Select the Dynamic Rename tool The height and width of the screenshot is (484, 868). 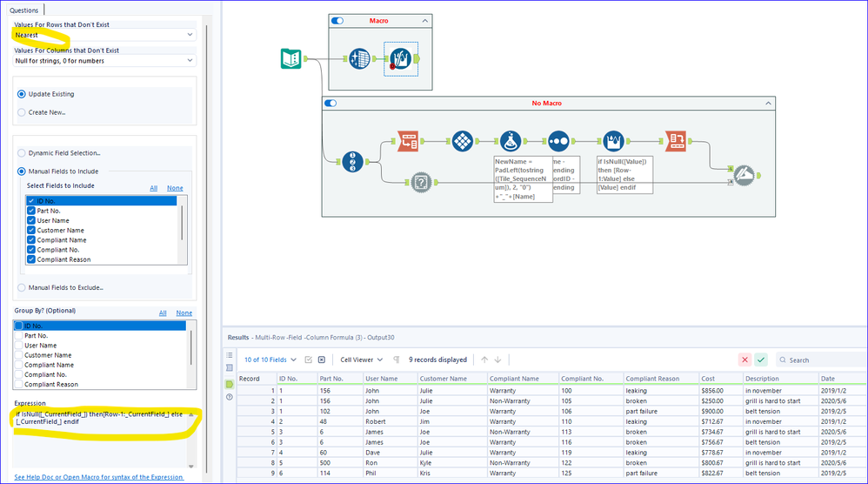point(744,175)
